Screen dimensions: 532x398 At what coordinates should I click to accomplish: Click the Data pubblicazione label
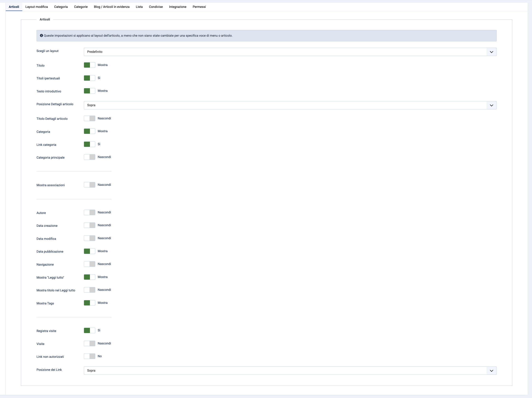tap(50, 252)
